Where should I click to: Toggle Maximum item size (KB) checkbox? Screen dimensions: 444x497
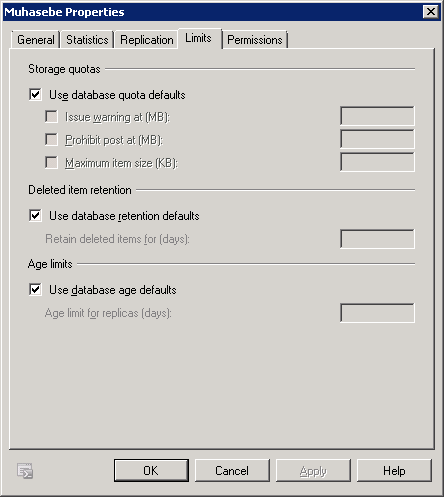tap(51, 163)
